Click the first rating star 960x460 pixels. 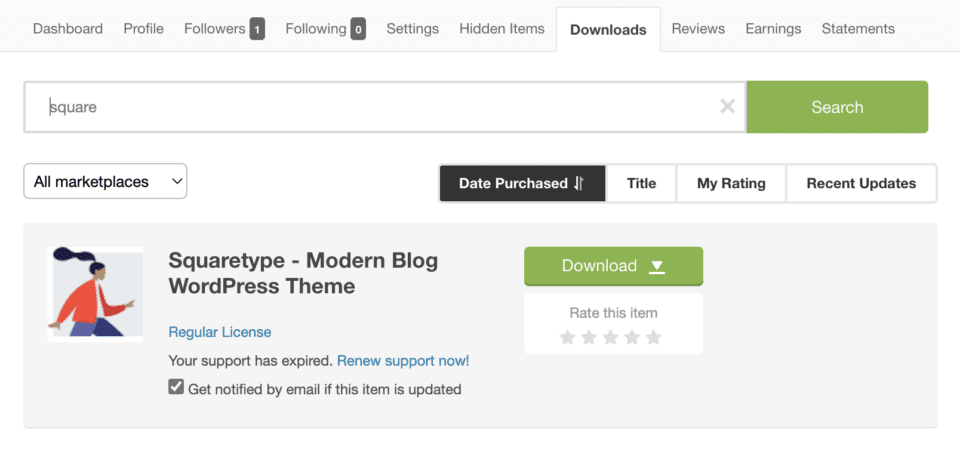[x=567, y=338]
